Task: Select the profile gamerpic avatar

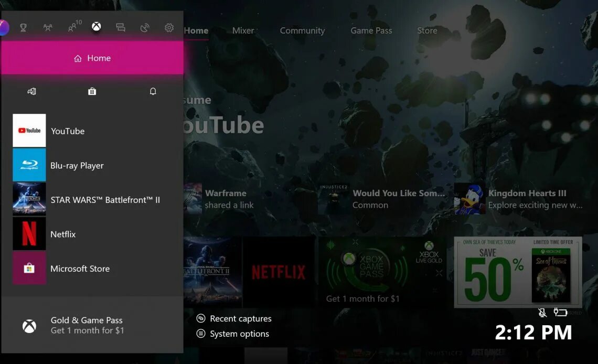Action: [4, 27]
